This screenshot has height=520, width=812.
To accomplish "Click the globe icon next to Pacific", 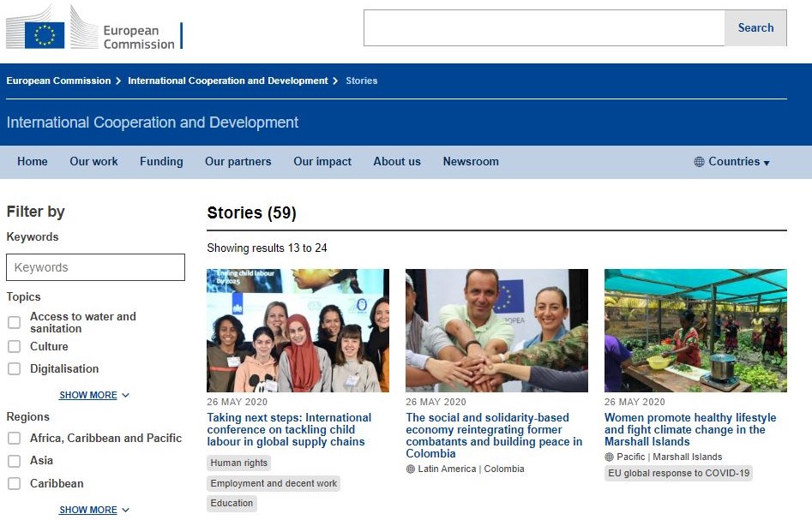I will tap(609, 457).
